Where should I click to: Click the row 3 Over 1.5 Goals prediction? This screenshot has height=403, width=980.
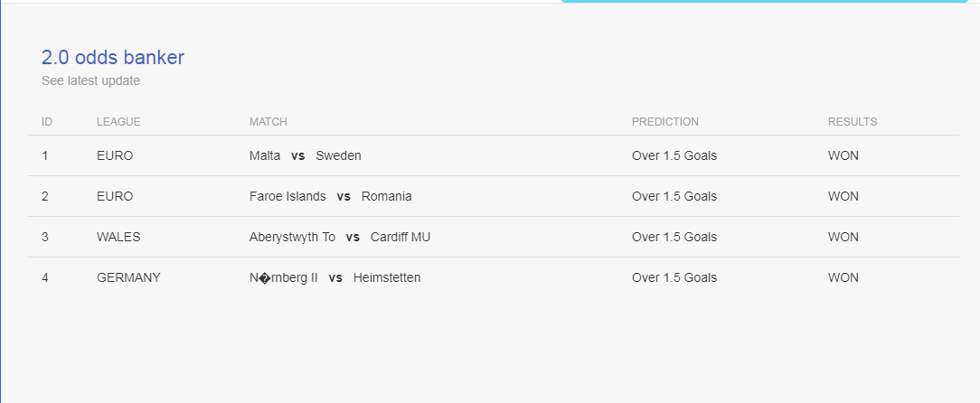click(674, 237)
